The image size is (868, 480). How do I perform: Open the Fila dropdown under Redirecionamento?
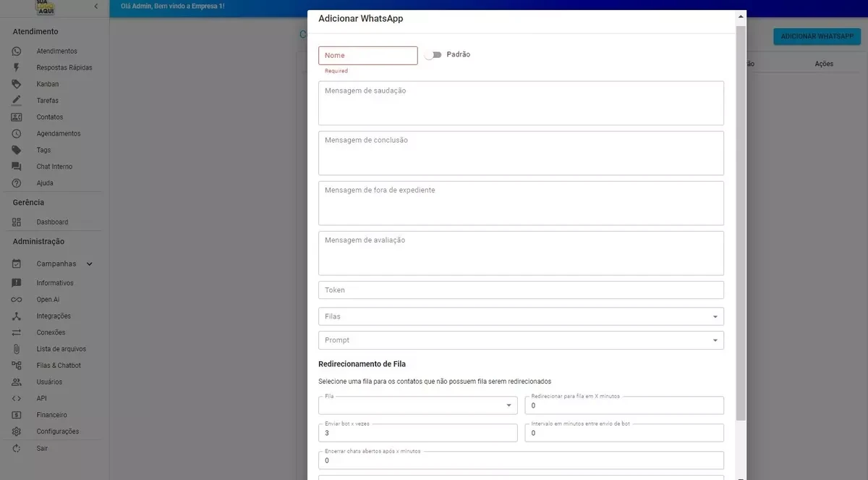(x=417, y=405)
